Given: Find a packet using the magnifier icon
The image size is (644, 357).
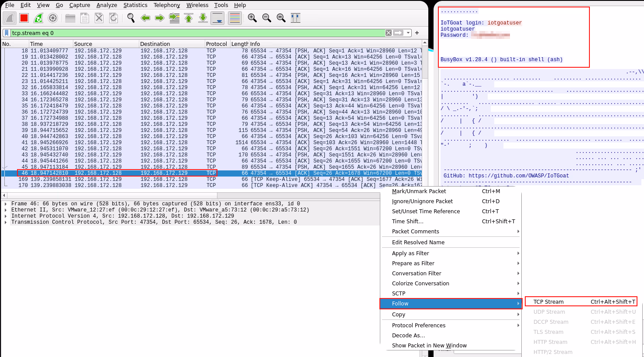Looking at the screenshot, I should pyautogui.click(x=131, y=18).
